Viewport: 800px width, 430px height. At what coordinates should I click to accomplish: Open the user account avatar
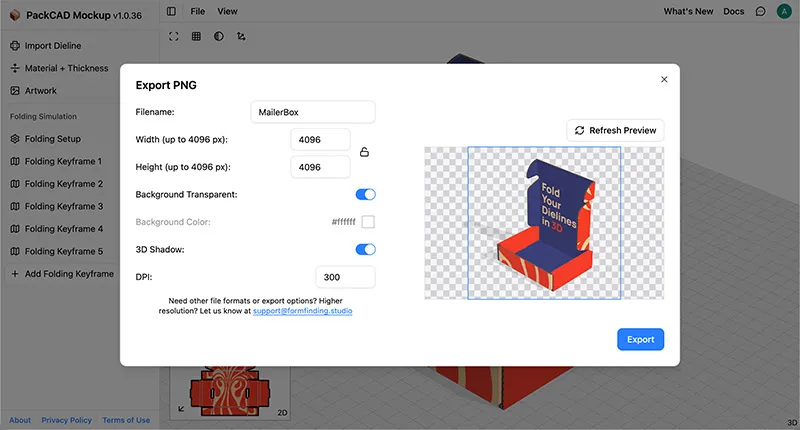[x=784, y=11]
